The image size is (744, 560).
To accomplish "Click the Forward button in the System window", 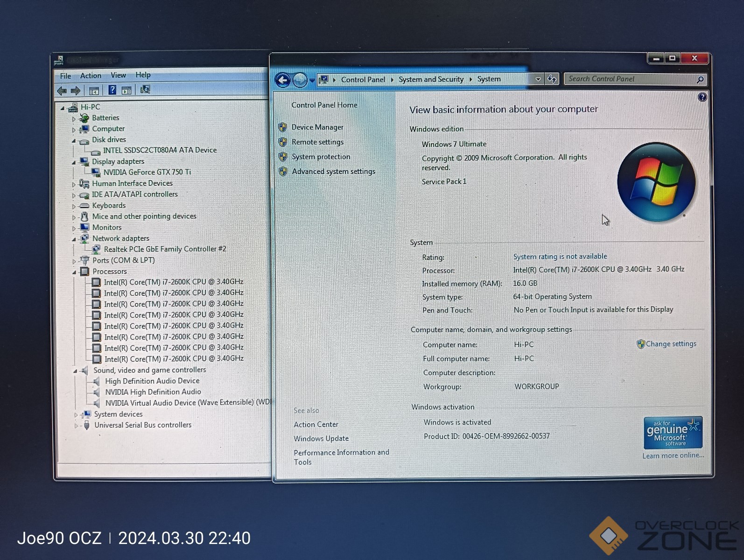I will (x=300, y=80).
